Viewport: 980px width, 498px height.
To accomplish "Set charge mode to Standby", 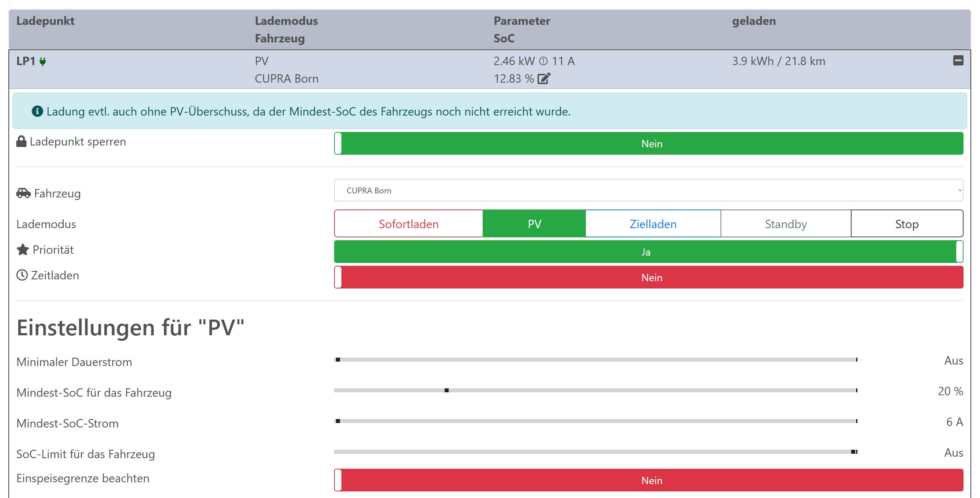I will pos(786,224).
